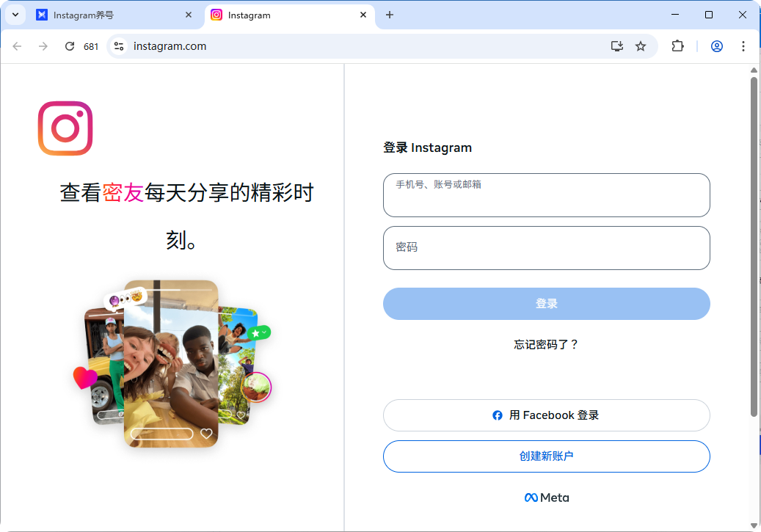Open Chrome's three-dot menu
Image resolution: width=761 pixels, height=532 pixels.
743,45
